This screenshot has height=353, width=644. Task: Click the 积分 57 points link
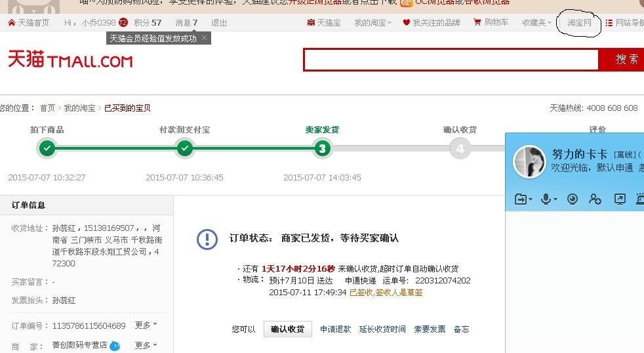point(148,22)
